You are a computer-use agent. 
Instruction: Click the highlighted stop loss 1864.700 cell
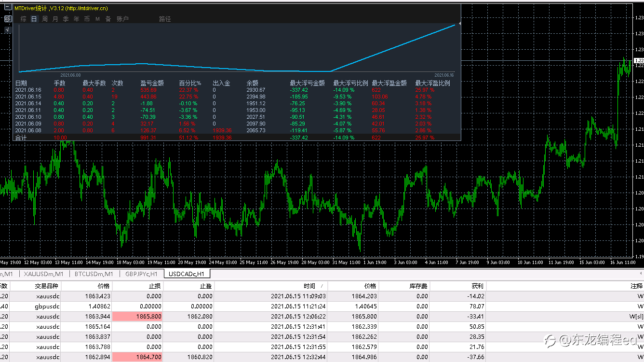click(137, 357)
